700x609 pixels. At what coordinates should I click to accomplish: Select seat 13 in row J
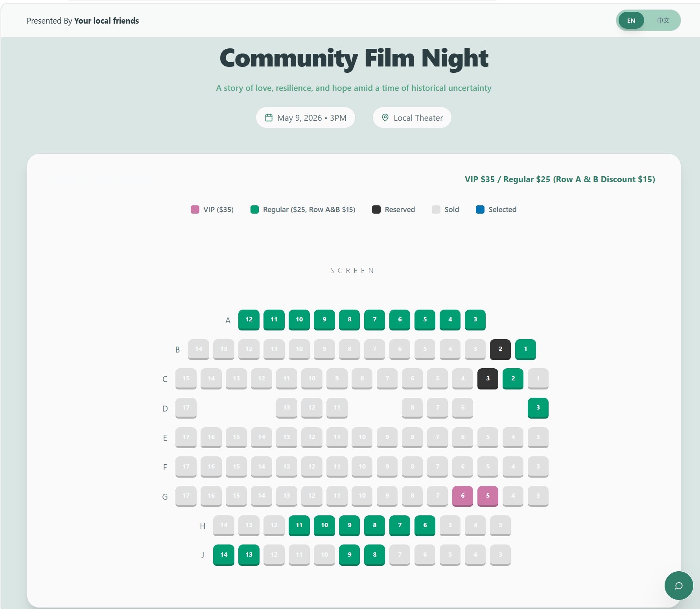249,555
